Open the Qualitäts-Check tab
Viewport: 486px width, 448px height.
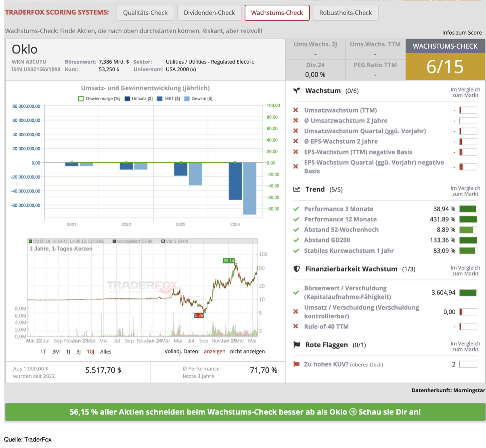click(x=145, y=13)
